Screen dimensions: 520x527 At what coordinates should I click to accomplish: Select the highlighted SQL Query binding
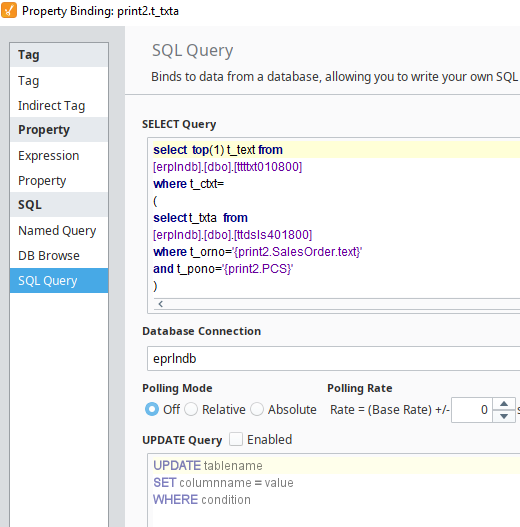pyautogui.click(x=59, y=280)
